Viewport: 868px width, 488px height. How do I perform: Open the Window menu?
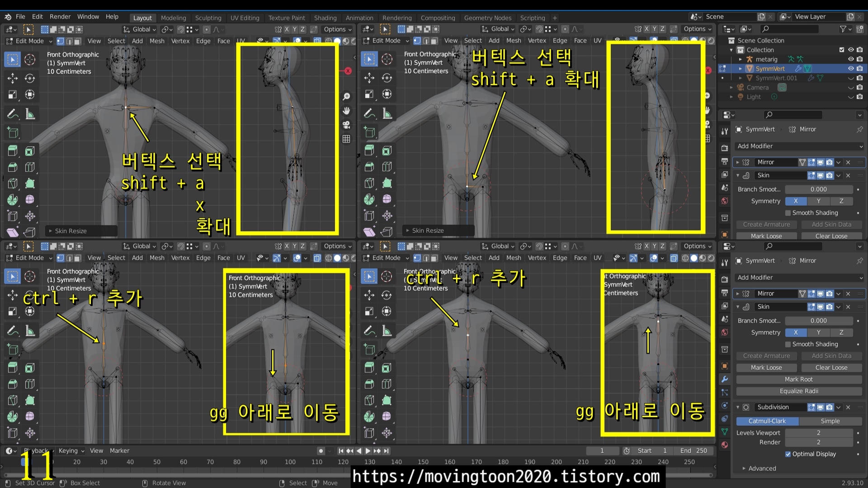point(88,17)
